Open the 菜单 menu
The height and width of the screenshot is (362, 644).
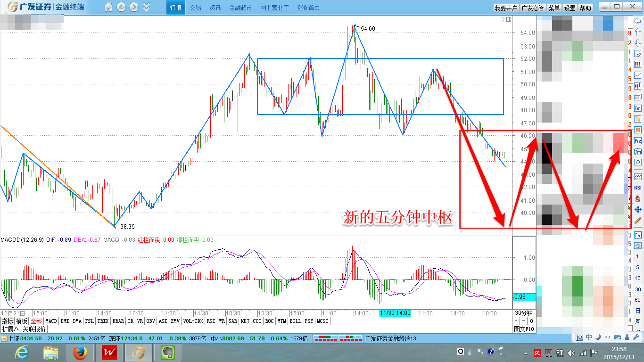coord(554,8)
